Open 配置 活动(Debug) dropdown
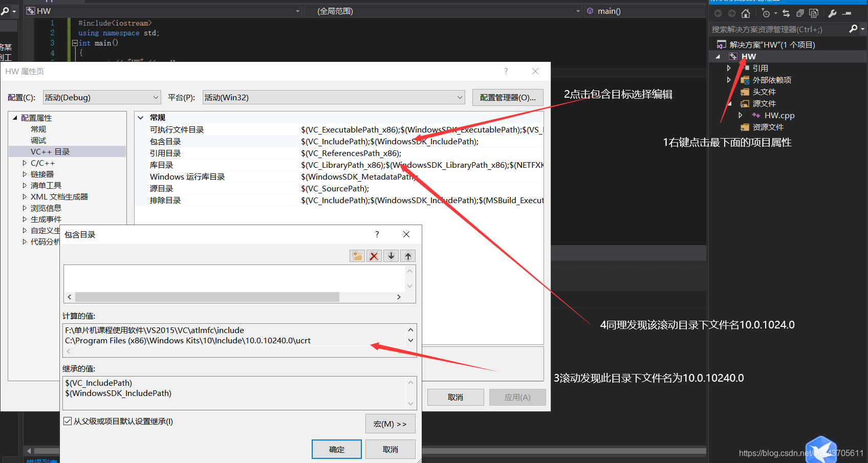Viewport: 868px width, 463px height. tap(102, 97)
